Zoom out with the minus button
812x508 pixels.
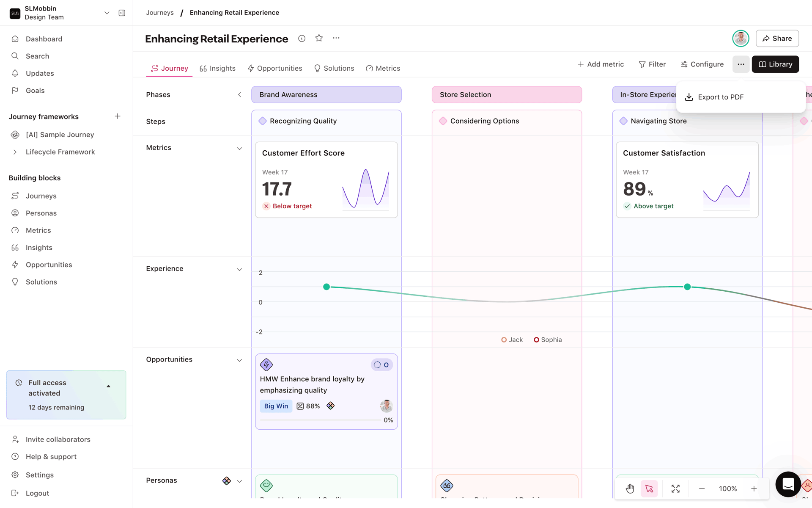[702, 489]
